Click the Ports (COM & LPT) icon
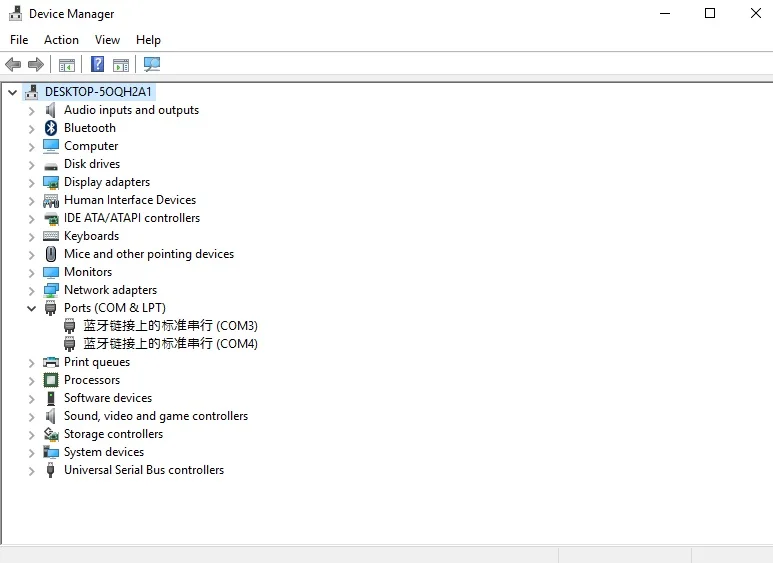 coord(50,309)
